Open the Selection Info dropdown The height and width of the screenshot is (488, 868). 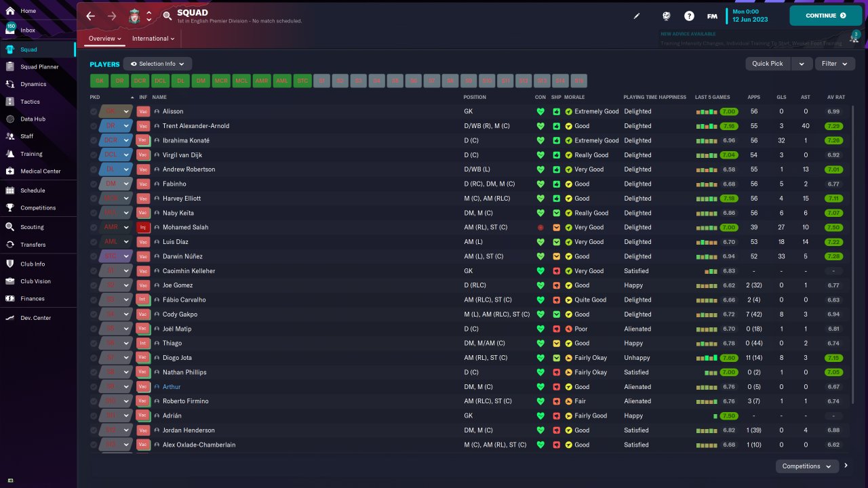[157, 64]
